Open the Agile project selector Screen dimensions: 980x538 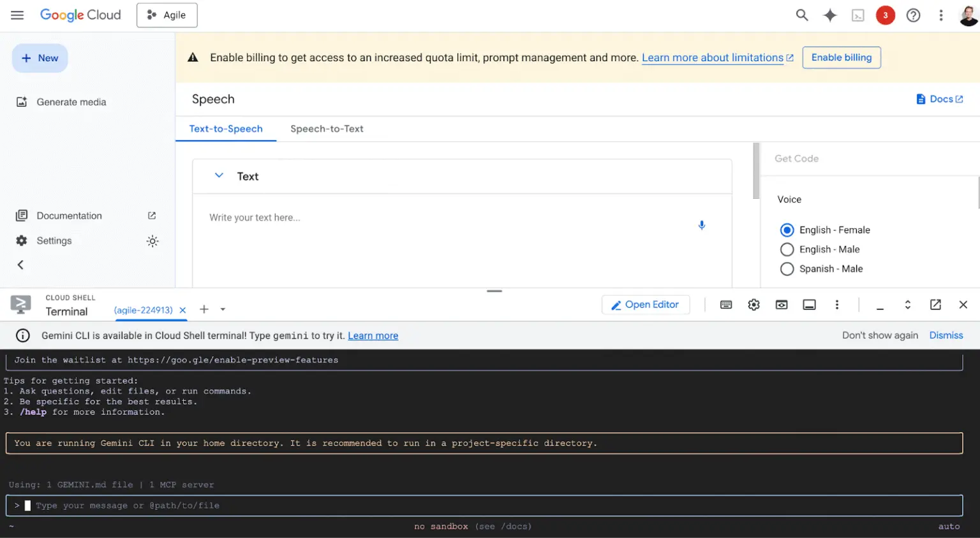tap(167, 15)
